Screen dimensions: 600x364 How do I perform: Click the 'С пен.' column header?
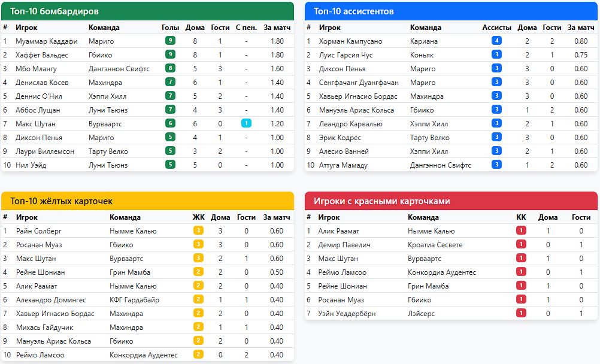pos(246,28)
